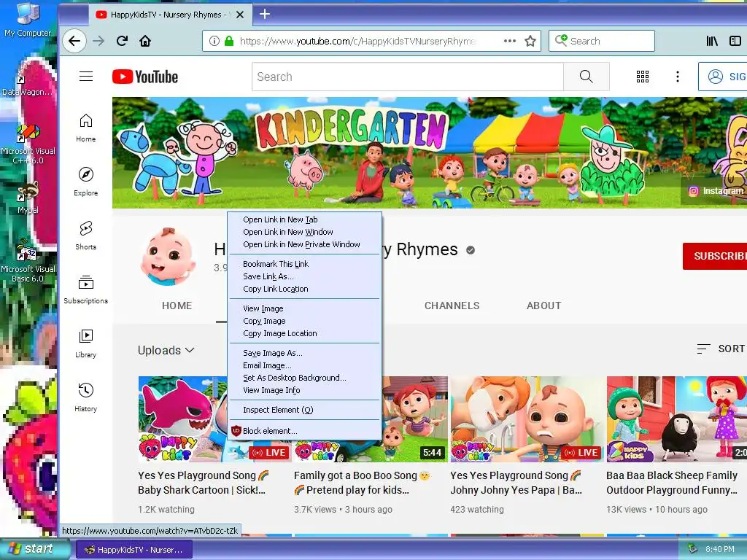The height and width of the screenshot is (560, 747).
Task: Reload the page with the refresh icon
Action: point(122,41)
